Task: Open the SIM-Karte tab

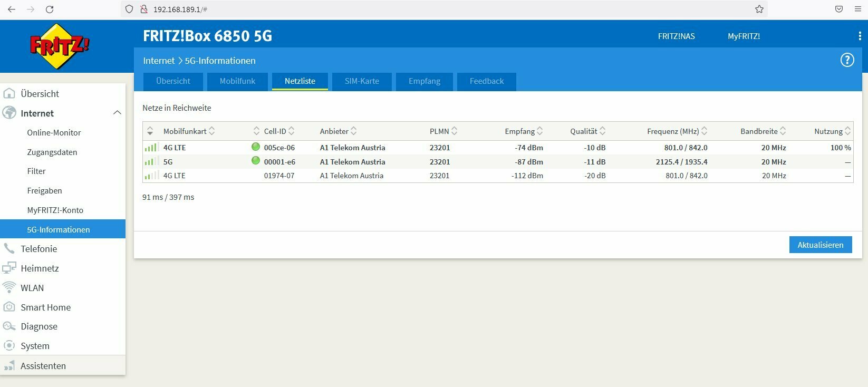Action: [x=362, y=81]
